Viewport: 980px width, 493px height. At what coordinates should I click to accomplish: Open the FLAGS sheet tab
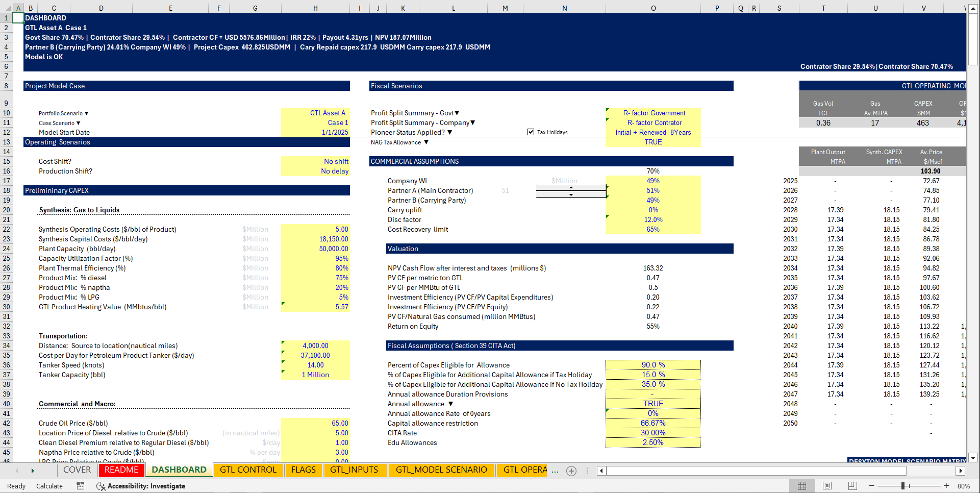(x=304, y=470)
